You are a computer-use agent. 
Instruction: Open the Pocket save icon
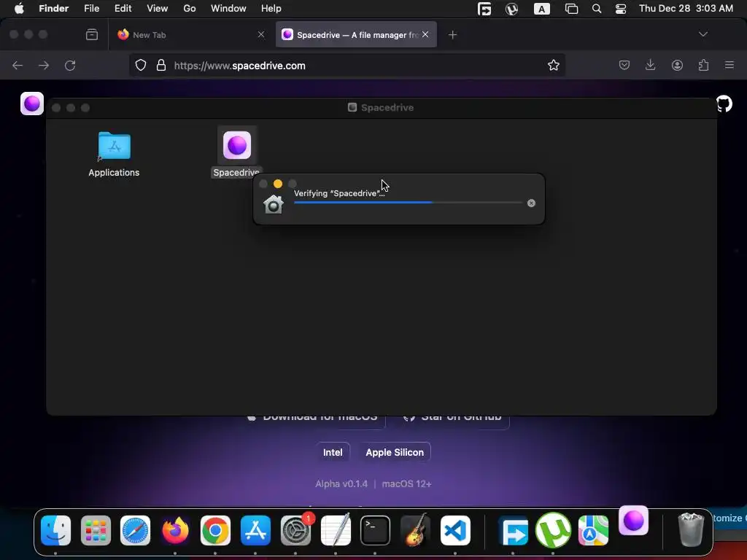pyautogui.click(x=624, y=65)
